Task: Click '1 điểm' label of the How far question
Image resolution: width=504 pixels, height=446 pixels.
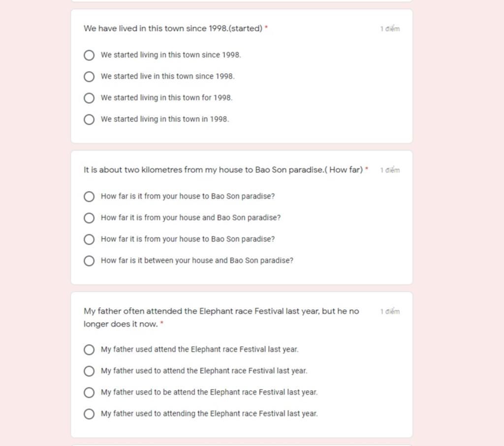Action: pos(390,170)
